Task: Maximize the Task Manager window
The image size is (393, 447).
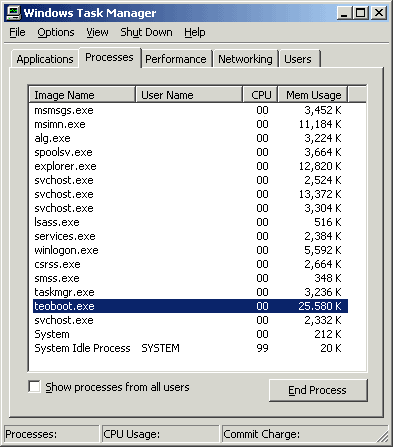Action: [x=360, y=13]
